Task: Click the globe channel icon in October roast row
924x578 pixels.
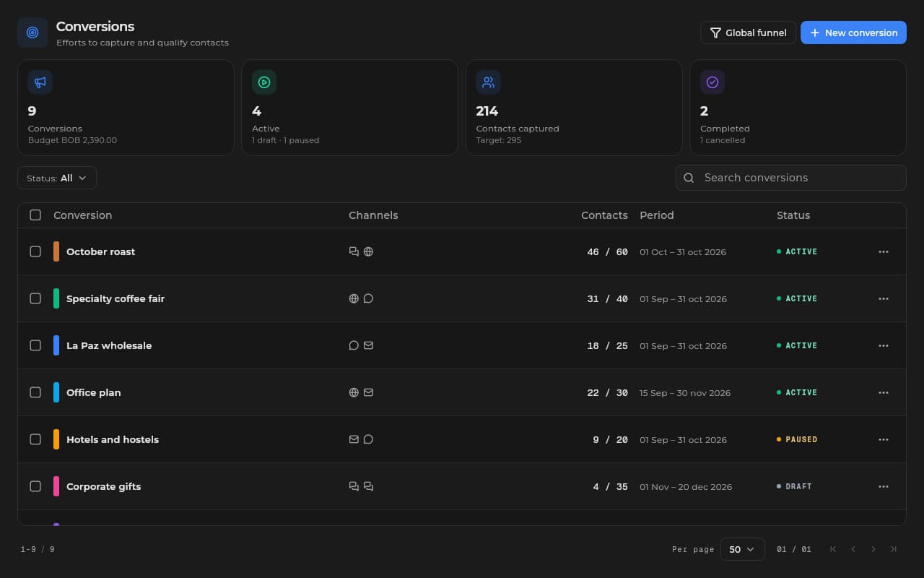Action: click(368, 251)
